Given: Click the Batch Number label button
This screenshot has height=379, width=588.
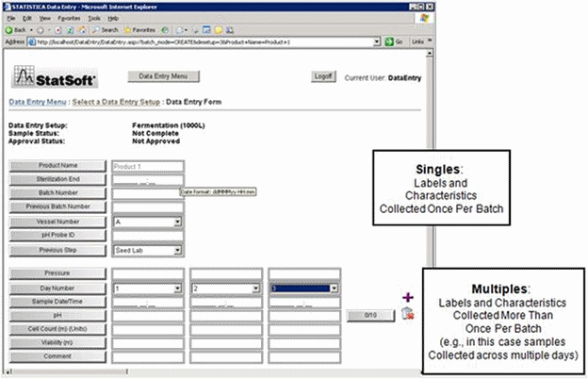Looking at the screenshot, I should pos(57,193).
